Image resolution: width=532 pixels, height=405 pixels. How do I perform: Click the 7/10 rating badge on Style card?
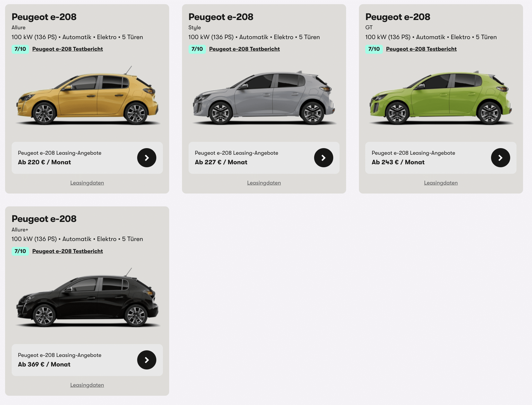pos(197,49)
